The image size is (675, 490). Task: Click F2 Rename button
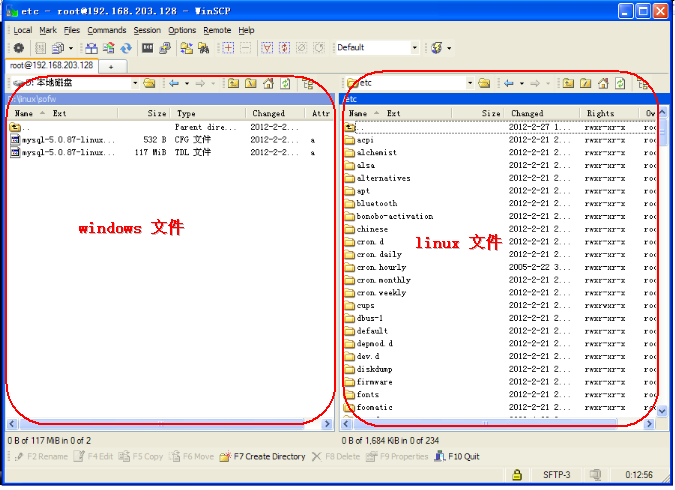click(x=41, y=456)
